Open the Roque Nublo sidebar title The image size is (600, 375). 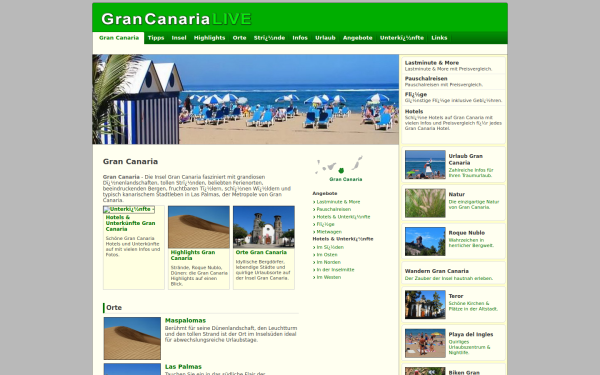(x=466, y=233)
